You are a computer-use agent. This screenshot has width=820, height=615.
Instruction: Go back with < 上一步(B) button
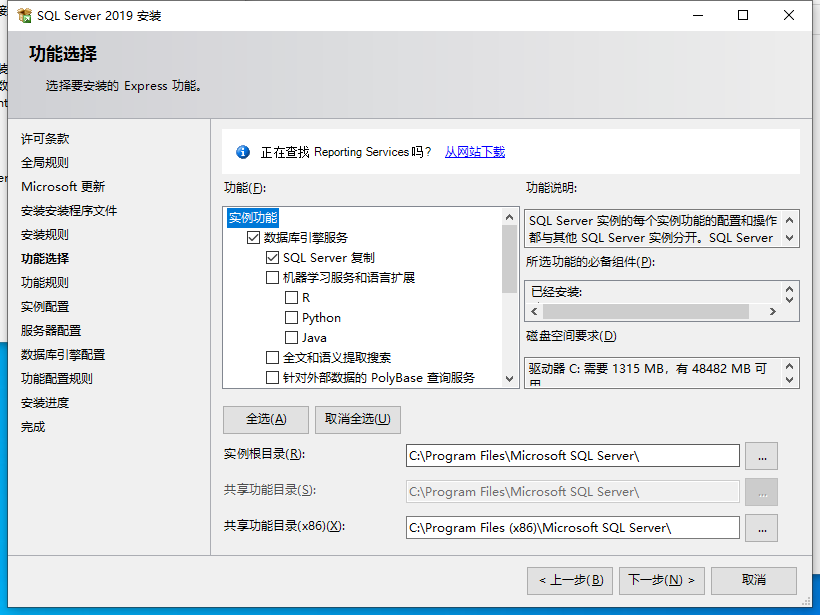click(570, 580)
